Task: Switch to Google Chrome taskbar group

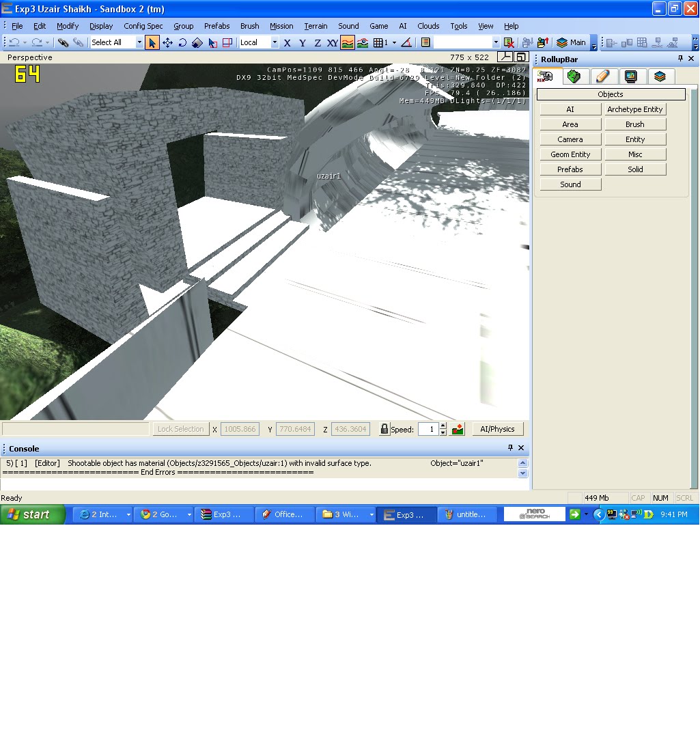Action: pyautogui.click(x=163, y=514)
